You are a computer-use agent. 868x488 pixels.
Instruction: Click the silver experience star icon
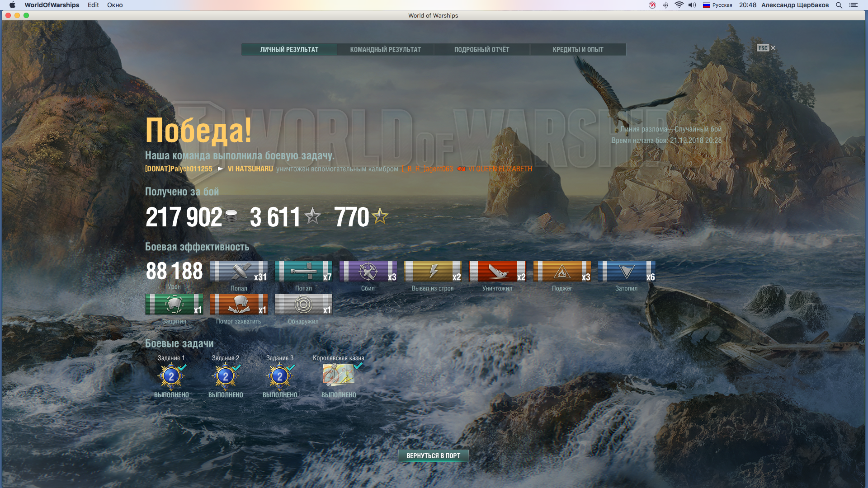312,216
